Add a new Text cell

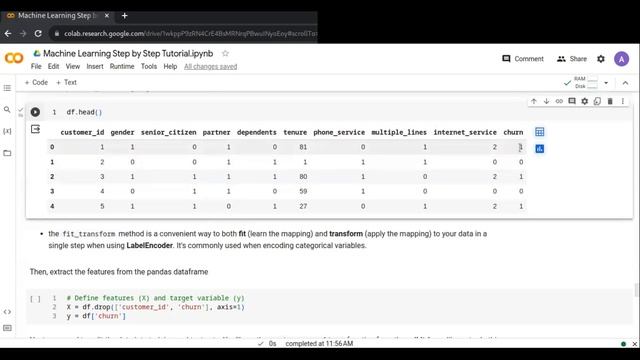[x=66, y=82]
